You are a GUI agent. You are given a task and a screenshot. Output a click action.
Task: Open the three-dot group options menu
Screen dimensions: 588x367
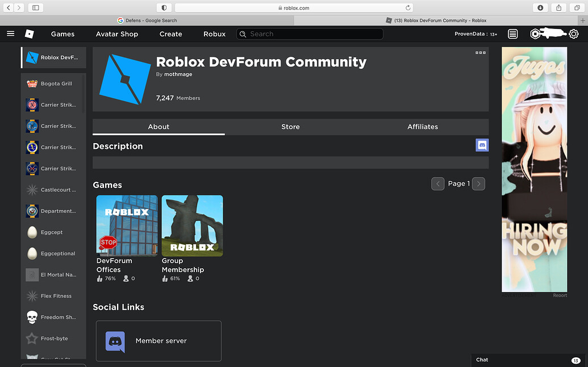(x=481, y=53)
